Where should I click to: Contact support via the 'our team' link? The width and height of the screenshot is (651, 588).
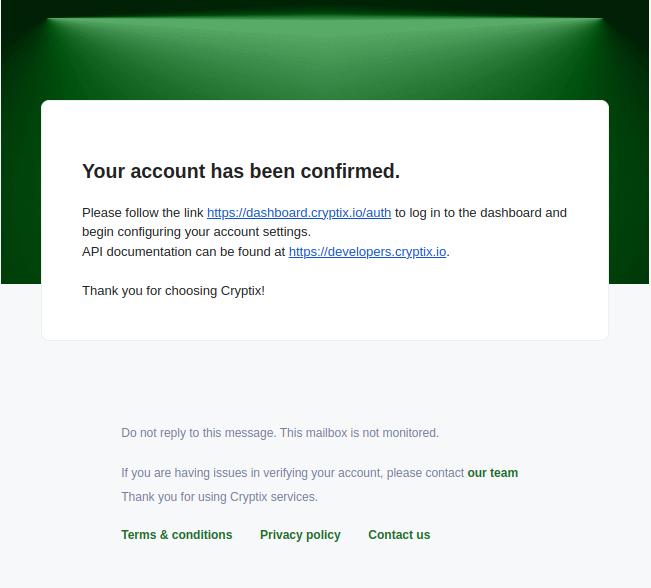(x=492, y=473)
